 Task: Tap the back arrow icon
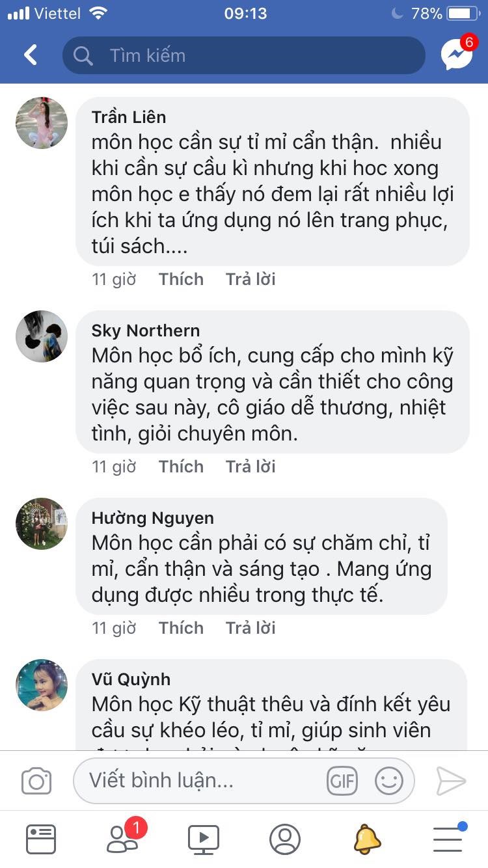pyautogui.click(x=31, y=55)
